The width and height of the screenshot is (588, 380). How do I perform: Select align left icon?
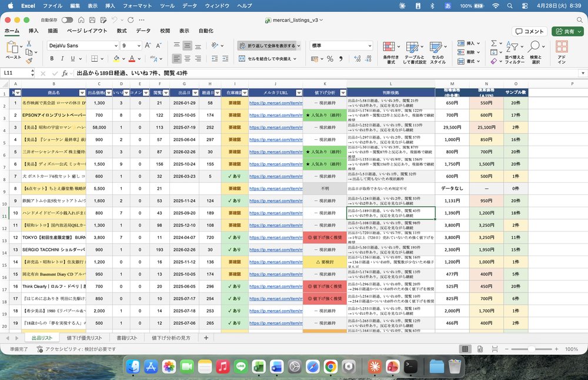pos(176,59)
